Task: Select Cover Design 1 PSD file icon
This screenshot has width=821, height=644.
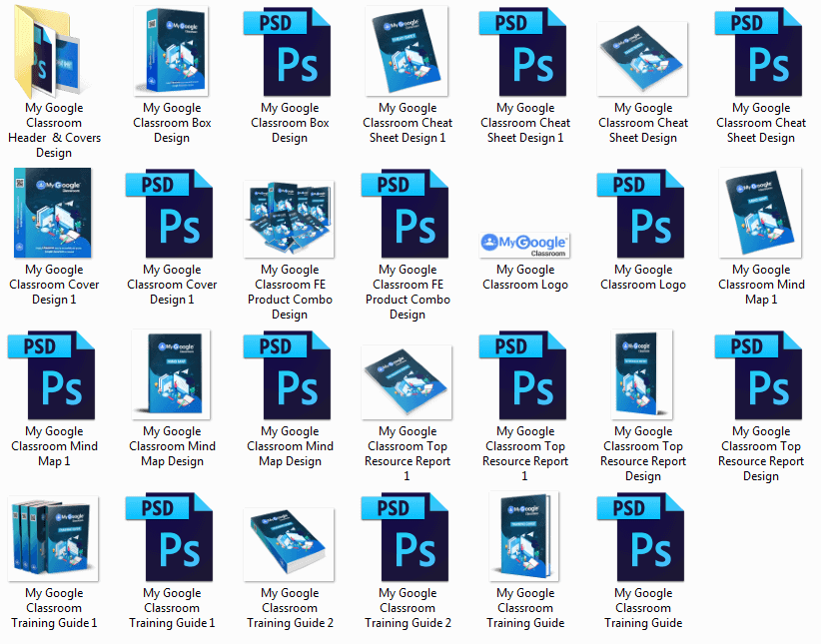Action: (x=169, y=213)
